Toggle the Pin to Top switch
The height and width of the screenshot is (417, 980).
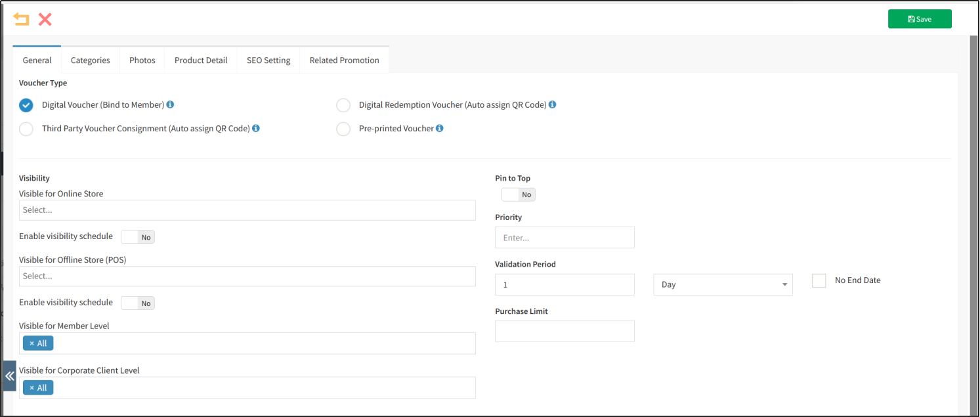click(x=518, y=194)
